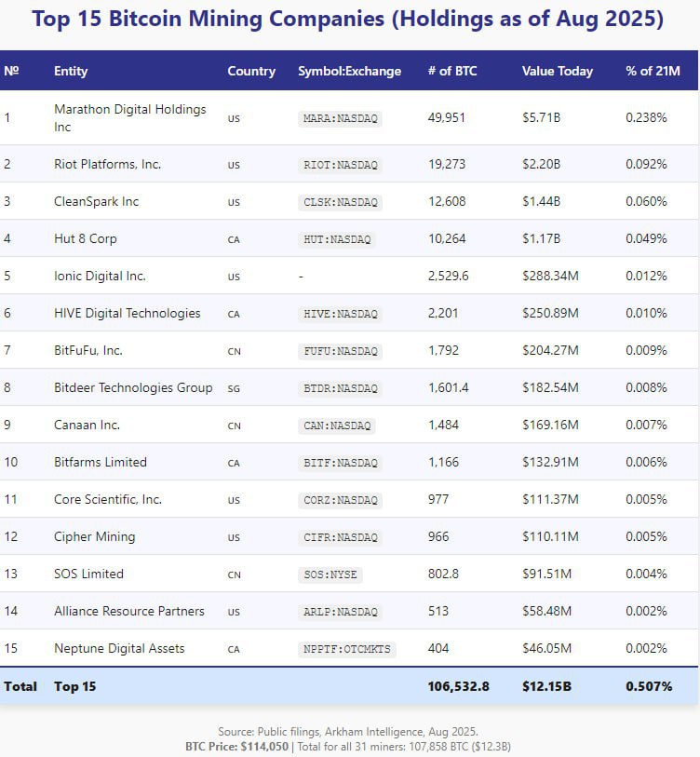
Task: Select HIVE Digital Technologies entity name
Action: 127,313
